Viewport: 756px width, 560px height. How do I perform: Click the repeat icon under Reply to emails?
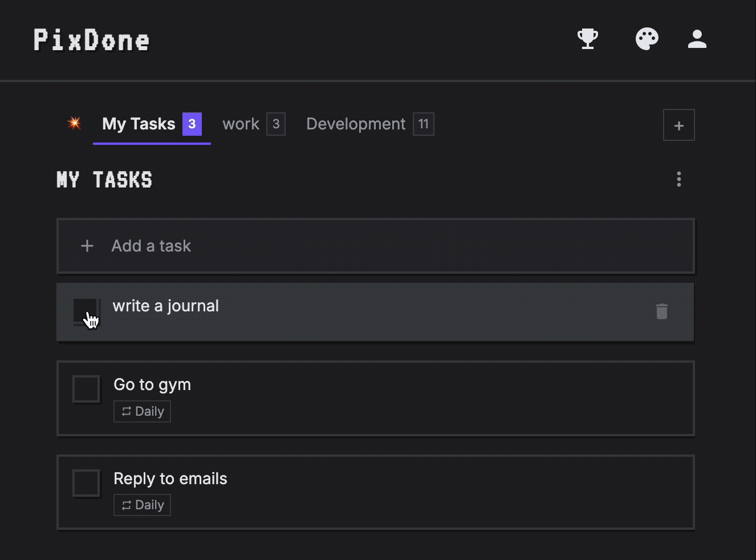coord(127,505)
